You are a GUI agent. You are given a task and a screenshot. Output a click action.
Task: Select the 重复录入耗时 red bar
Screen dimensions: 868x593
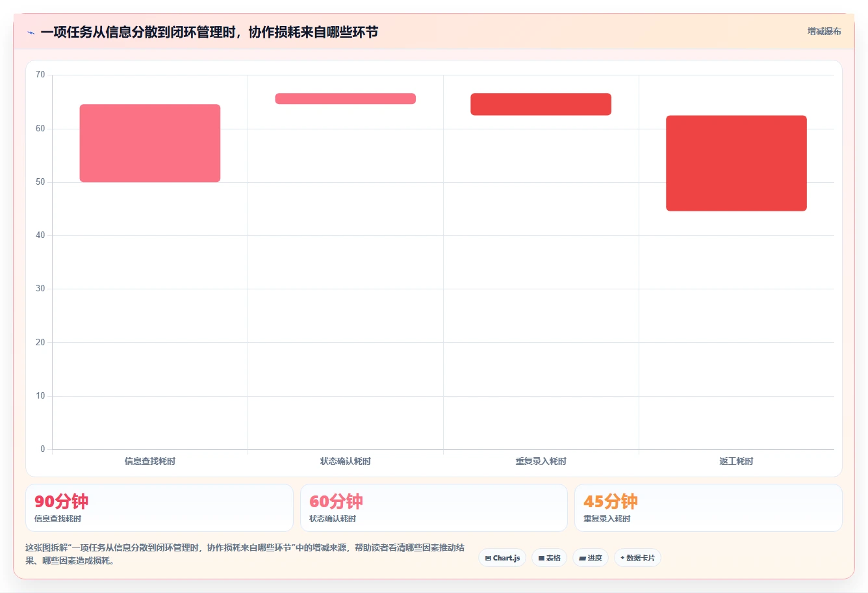click(x=541, y=104)
